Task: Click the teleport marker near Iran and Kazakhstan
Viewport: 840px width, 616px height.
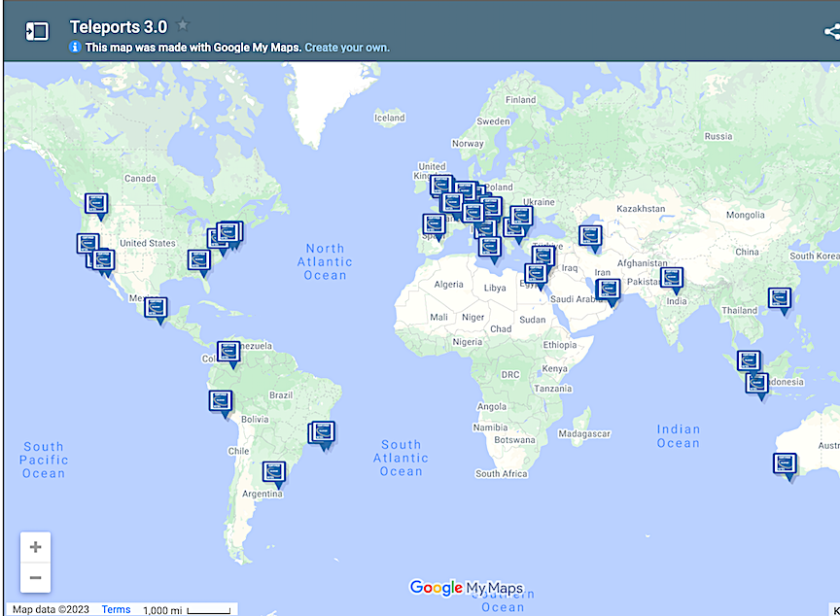Action: [590, 238]
